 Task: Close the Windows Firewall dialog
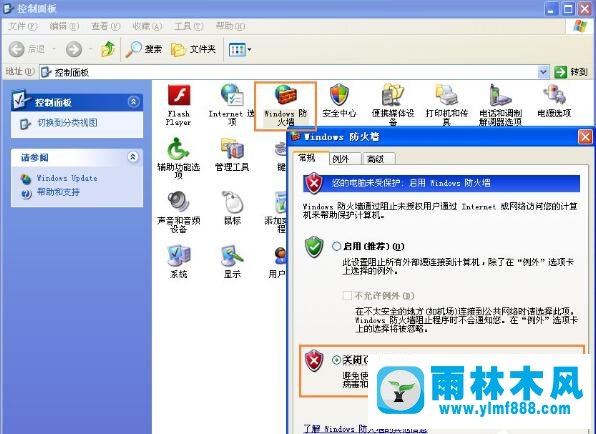point(585,137)
